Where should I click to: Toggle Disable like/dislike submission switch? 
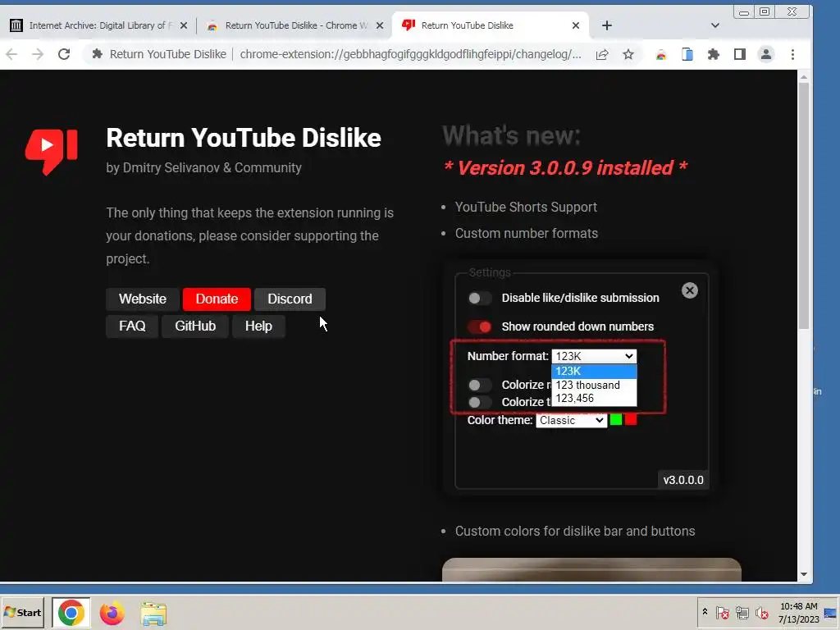pyautogui.click(x=479, y=298)
